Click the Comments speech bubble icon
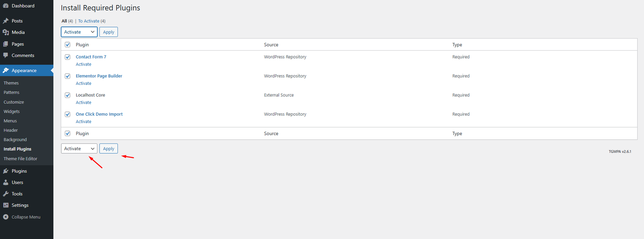The height and width of the screenshot is (239, 644). click(x=6, y=55)
